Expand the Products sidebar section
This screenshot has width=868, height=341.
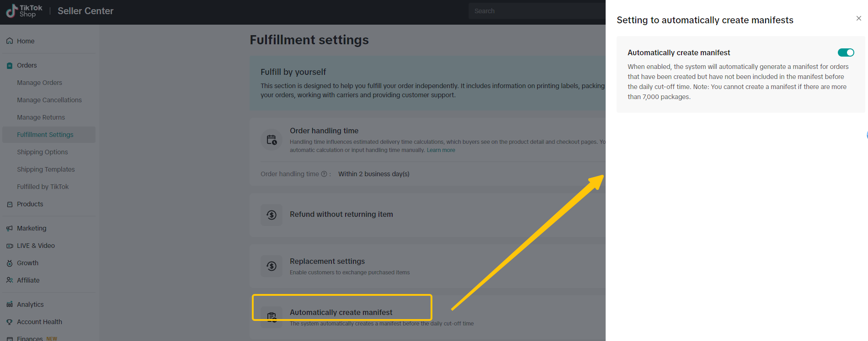(30, 204)
